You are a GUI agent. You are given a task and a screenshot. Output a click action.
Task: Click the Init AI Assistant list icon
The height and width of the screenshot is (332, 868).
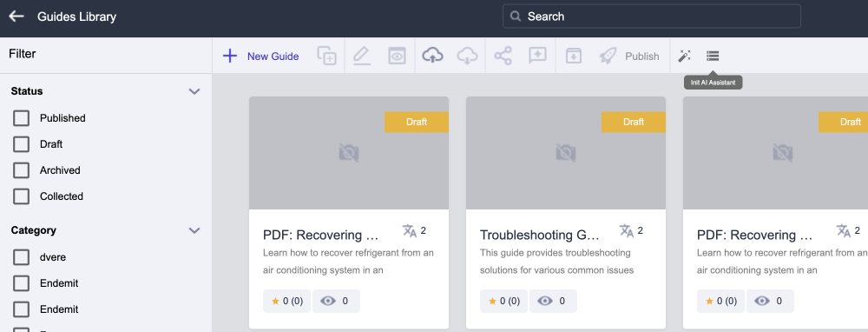pos(713,56)
